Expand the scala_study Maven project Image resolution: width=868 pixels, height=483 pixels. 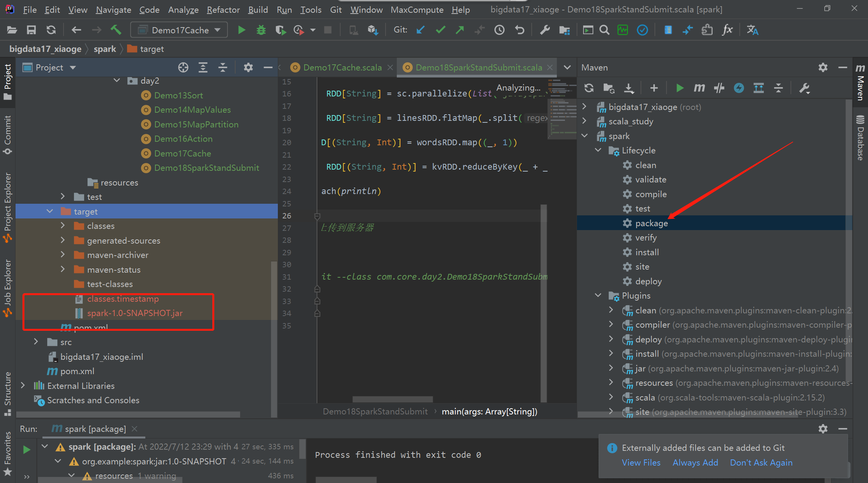click(585, 121)
